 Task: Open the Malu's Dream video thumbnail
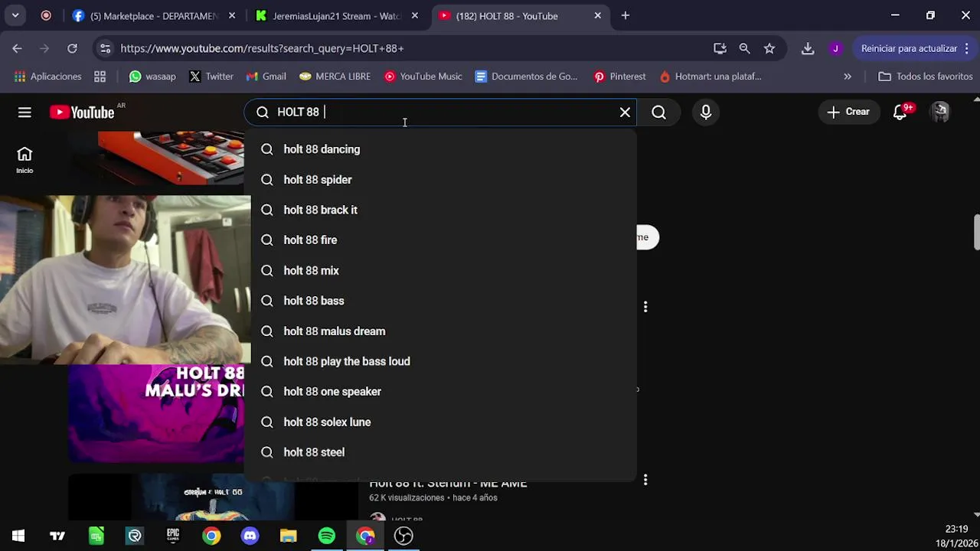tap(156, 414)
